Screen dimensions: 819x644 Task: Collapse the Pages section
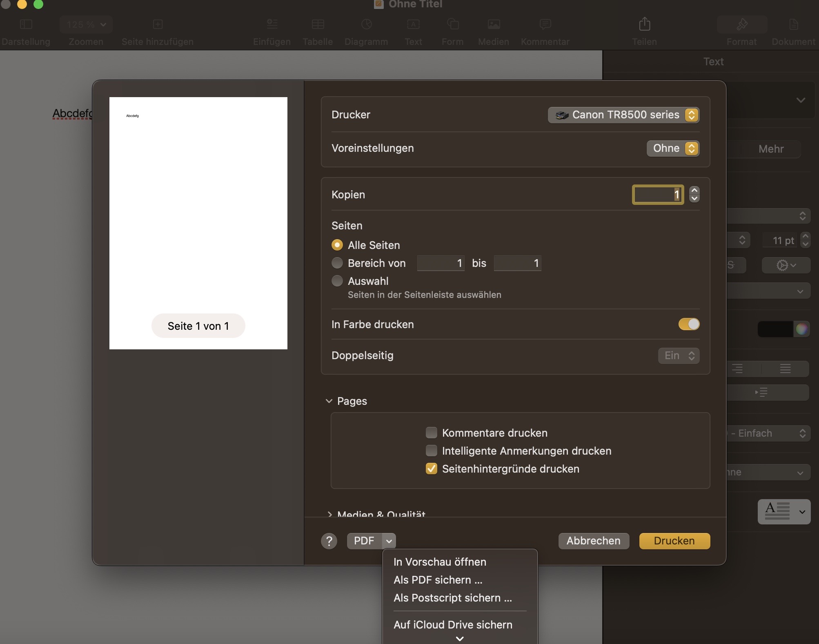329,401
